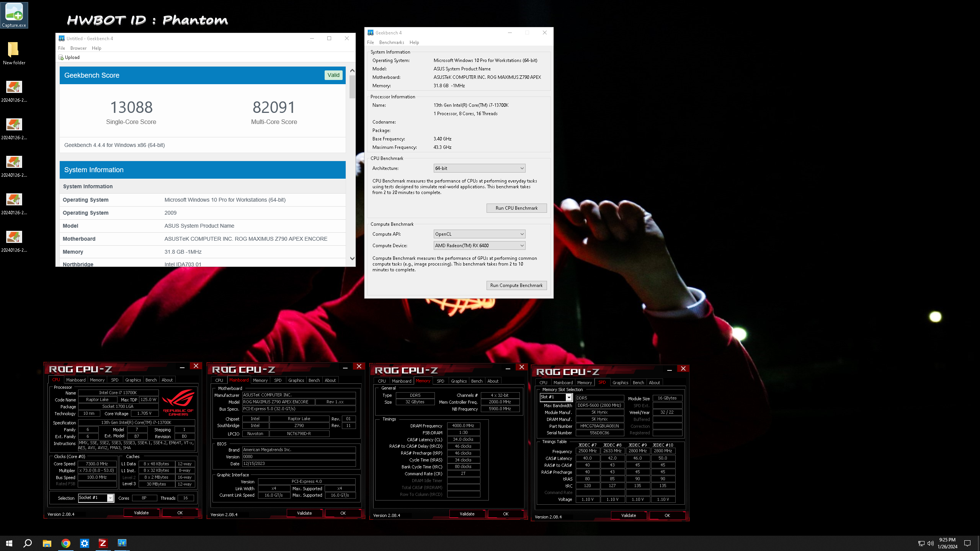Open the settings gear taskbar icon

84,543
